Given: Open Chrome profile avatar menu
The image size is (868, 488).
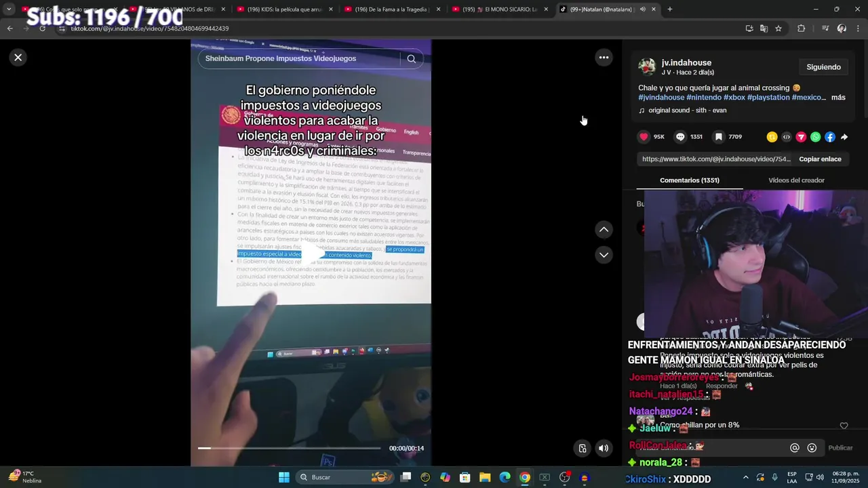Looking at the screenshot, I should point(842,28).
